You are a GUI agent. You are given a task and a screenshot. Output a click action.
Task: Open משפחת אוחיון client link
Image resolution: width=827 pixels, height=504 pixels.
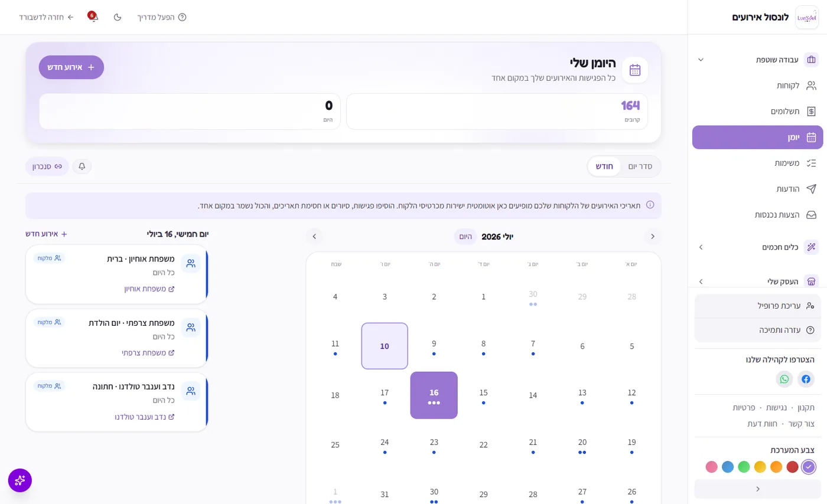(x=149, y=289)
